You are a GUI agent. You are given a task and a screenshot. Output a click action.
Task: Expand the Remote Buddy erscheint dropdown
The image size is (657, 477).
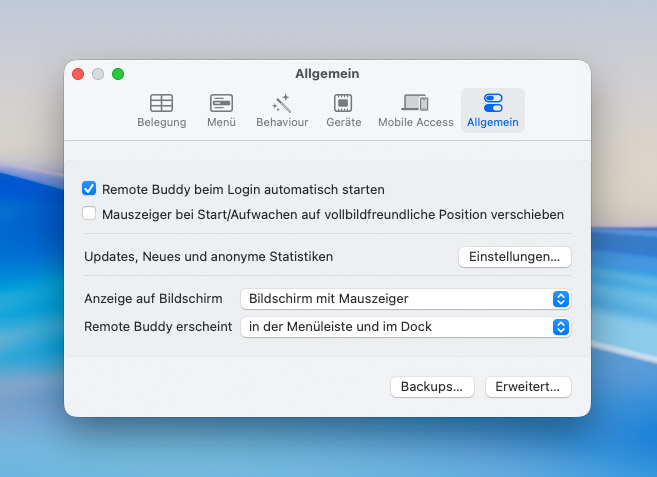pyautogui.click(x=404, y=327)
